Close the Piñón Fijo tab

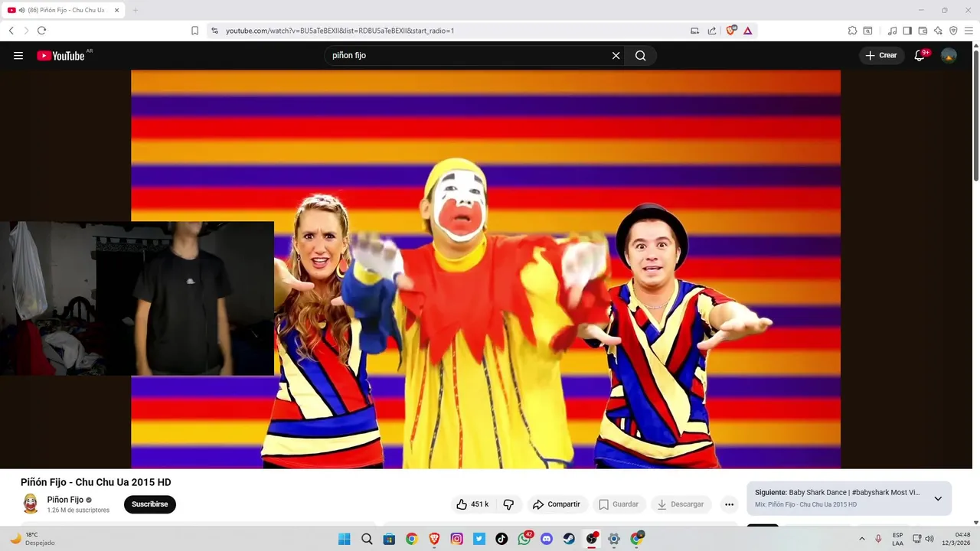(117, 10)
